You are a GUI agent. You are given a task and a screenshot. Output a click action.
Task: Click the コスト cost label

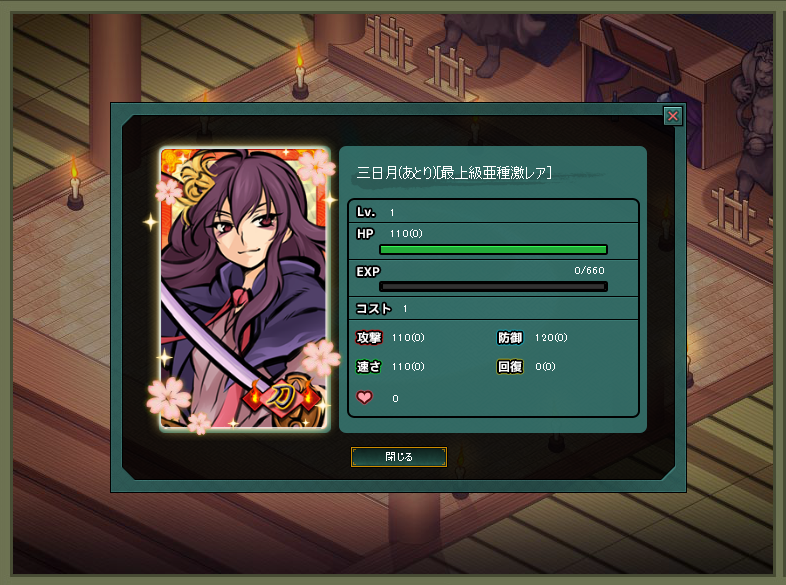click(x=373, y=308)
